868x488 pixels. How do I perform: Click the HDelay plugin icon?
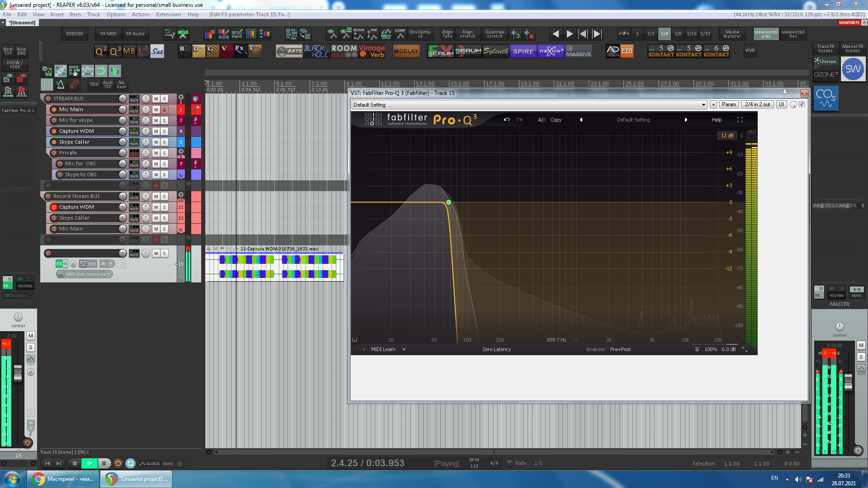point(406,51)
